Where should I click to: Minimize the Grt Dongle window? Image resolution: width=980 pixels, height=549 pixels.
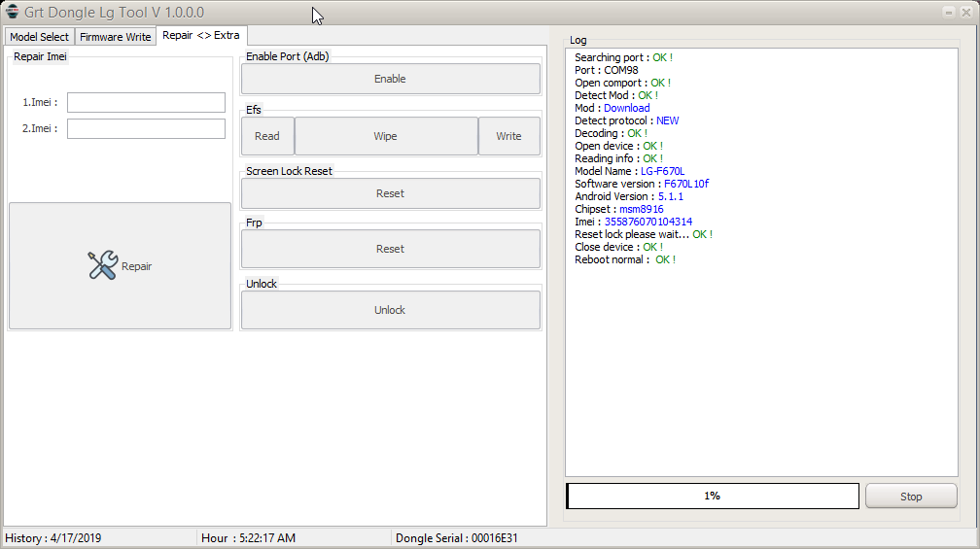point(949,13)
